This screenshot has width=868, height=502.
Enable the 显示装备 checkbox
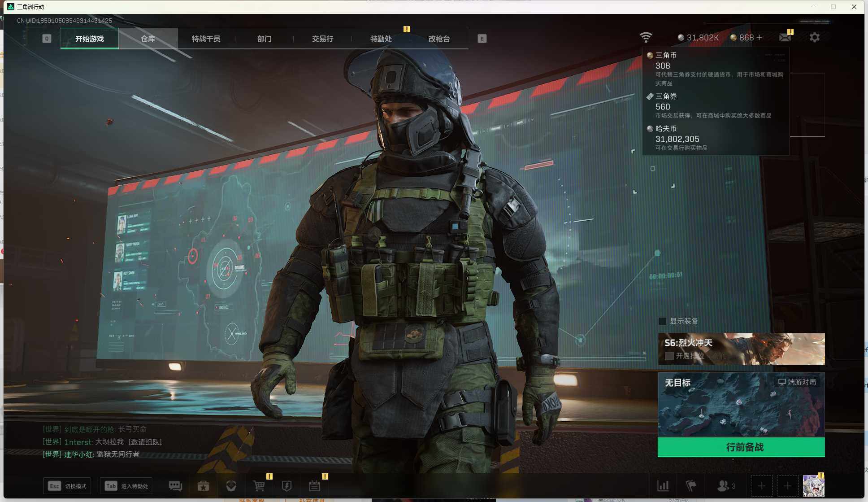click(x=662, y=321)
